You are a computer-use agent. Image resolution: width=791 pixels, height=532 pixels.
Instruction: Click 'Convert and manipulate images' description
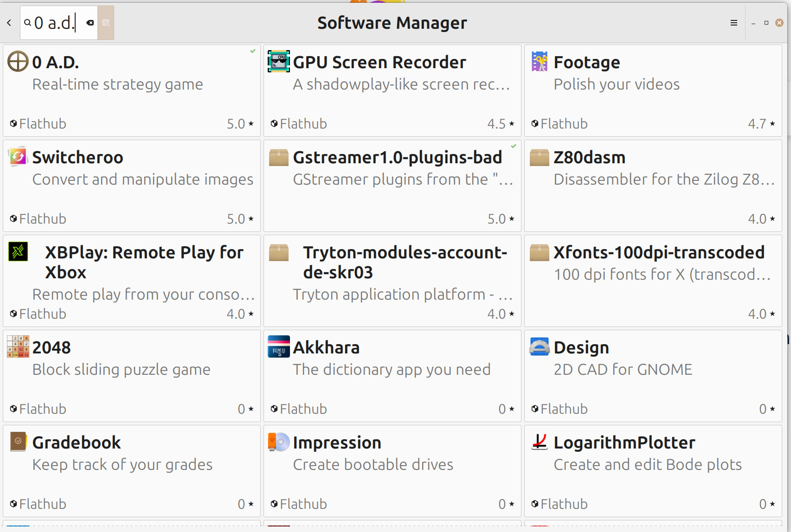click(x=143, y=179)
